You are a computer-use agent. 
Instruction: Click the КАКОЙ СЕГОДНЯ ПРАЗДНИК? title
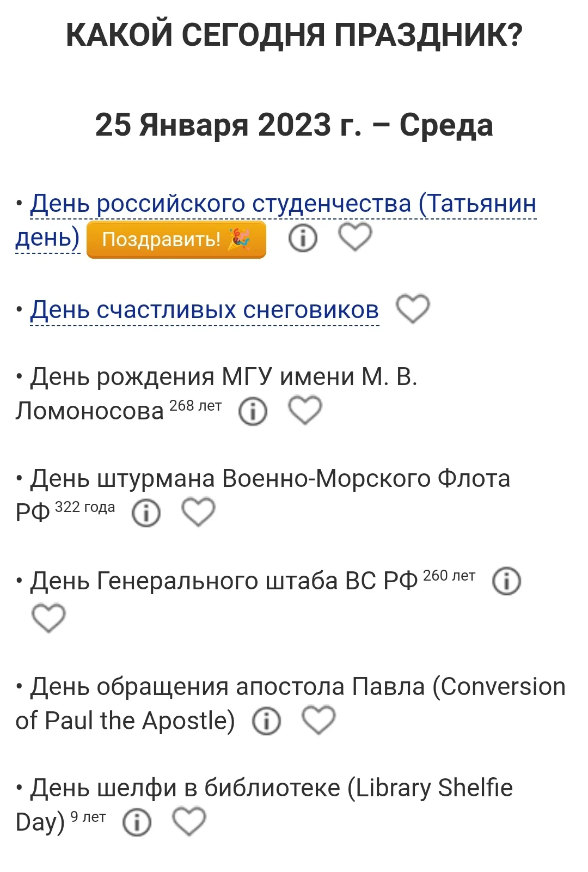coord(294,35)
